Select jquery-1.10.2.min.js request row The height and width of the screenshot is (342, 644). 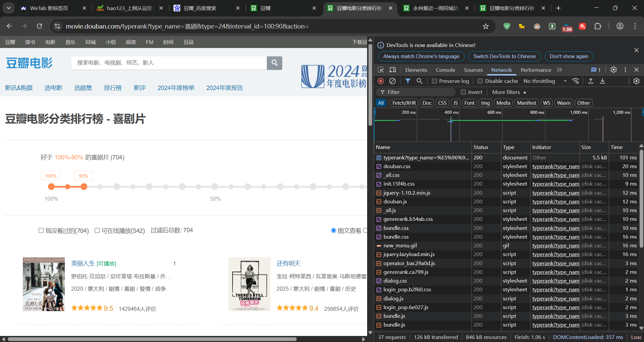click(506, 193)
